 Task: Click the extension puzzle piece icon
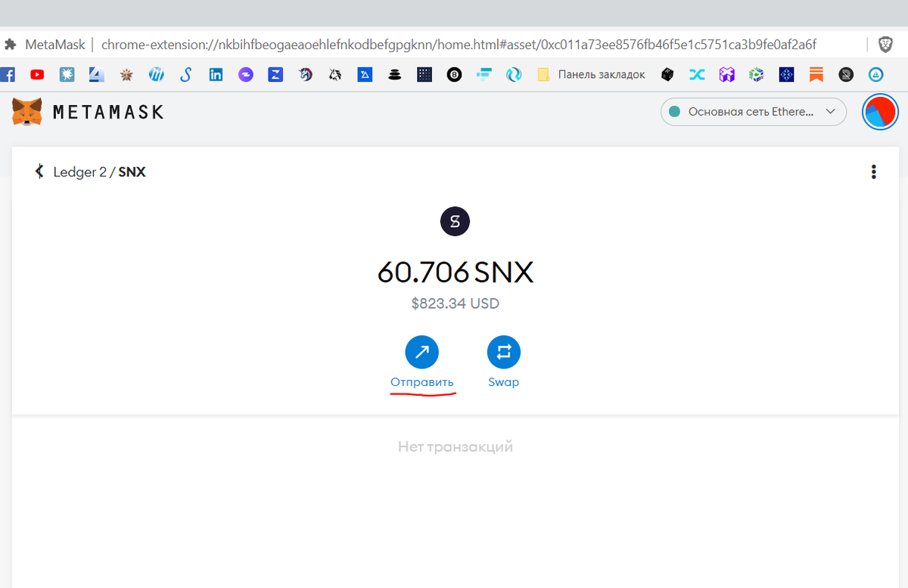(11, 45)
